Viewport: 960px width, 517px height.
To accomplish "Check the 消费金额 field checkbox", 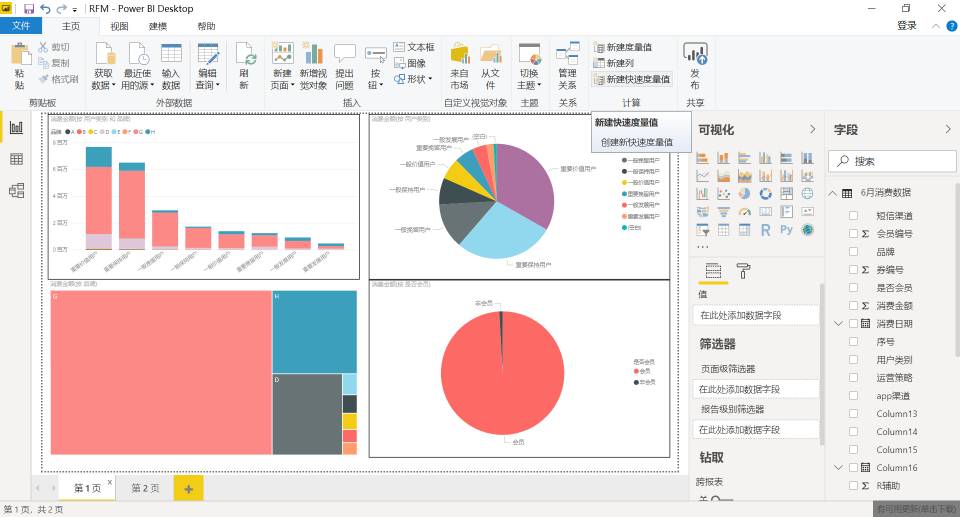I will (853, 306).
